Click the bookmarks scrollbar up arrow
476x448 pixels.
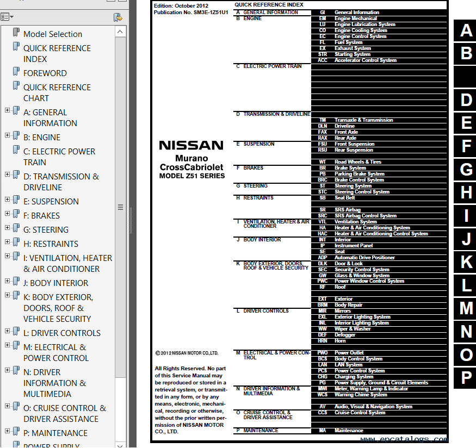(x=120, y=32)
